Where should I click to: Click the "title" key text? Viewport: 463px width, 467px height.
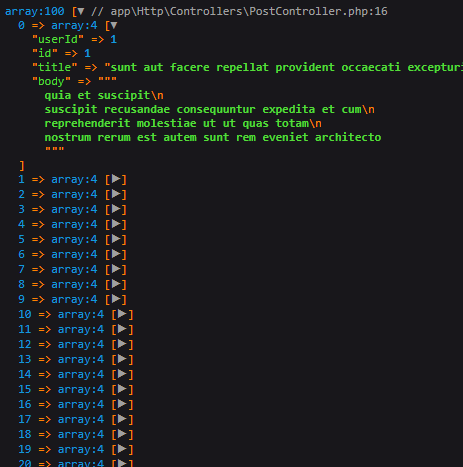(54, 67)
